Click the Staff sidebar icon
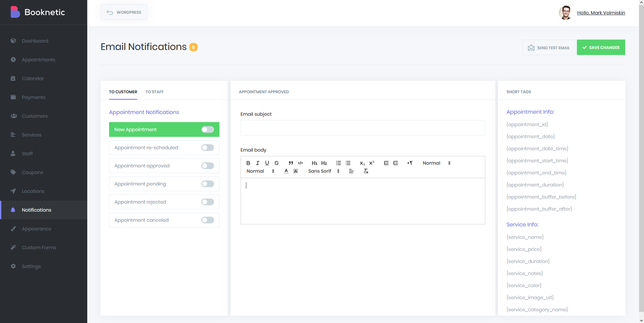Screen dimensions: 644x323 click(x=13, y=154)
